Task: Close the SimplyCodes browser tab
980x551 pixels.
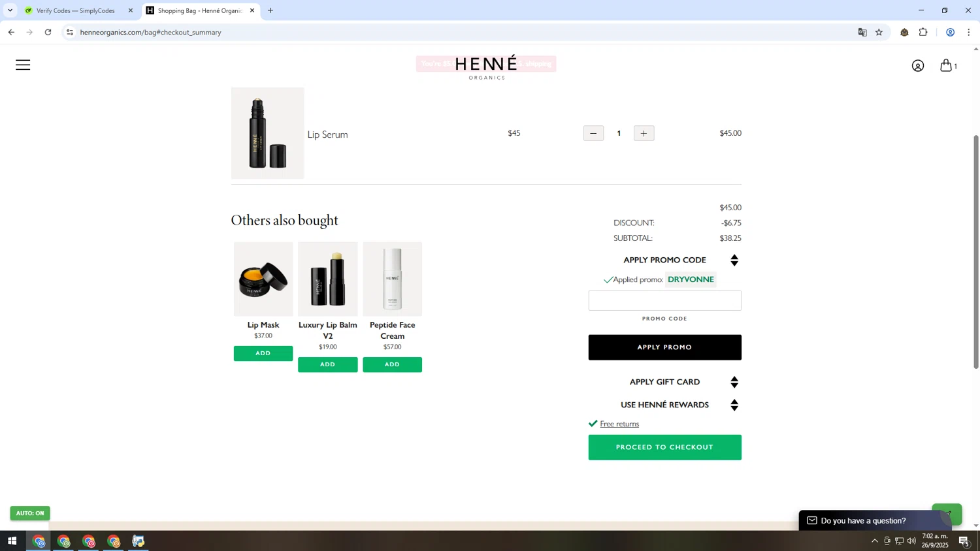Action: [x=131, y=10]
